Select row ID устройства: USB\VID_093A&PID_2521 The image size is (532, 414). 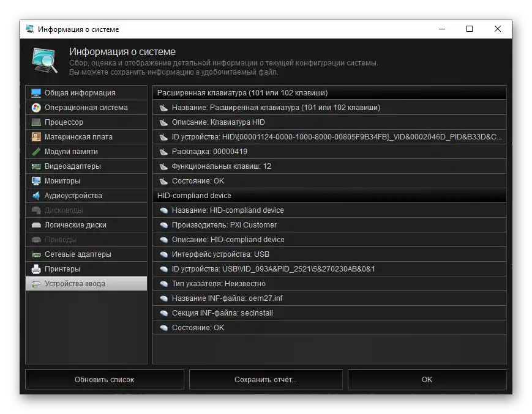click(x=329, y=269)
